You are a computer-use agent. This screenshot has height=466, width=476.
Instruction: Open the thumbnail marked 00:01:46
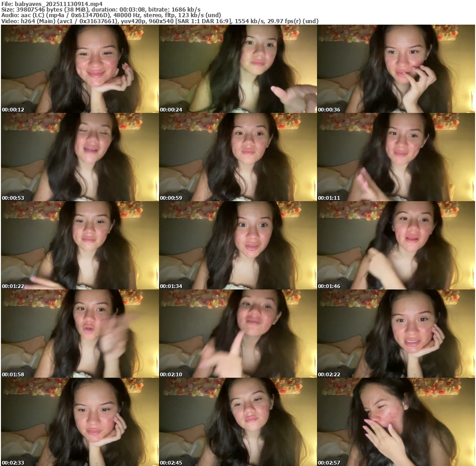click(396, 245)
